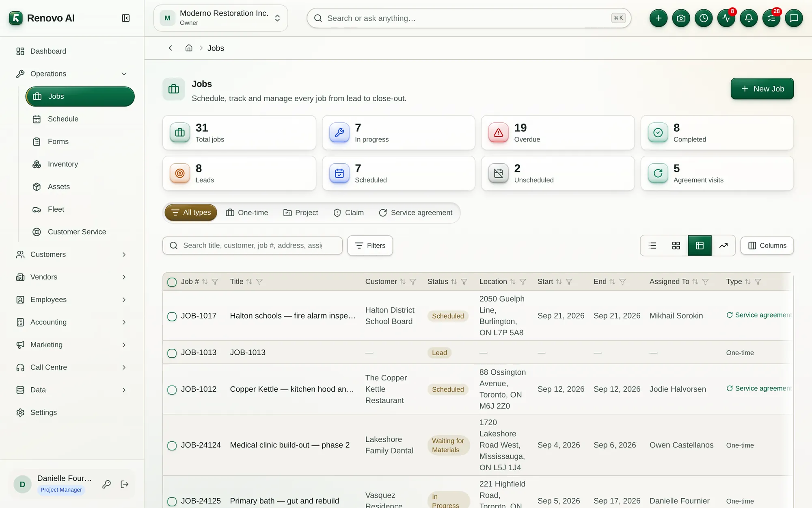Screen dimensions: 812x508
Task: Go back using breadcrumb arrow
Action: pyautogui.click(x=171, y=48)
